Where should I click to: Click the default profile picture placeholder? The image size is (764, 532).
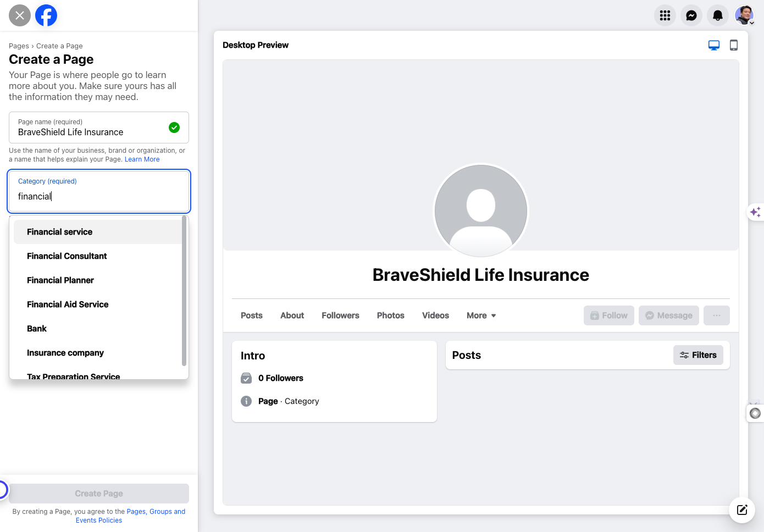point(481,210)
